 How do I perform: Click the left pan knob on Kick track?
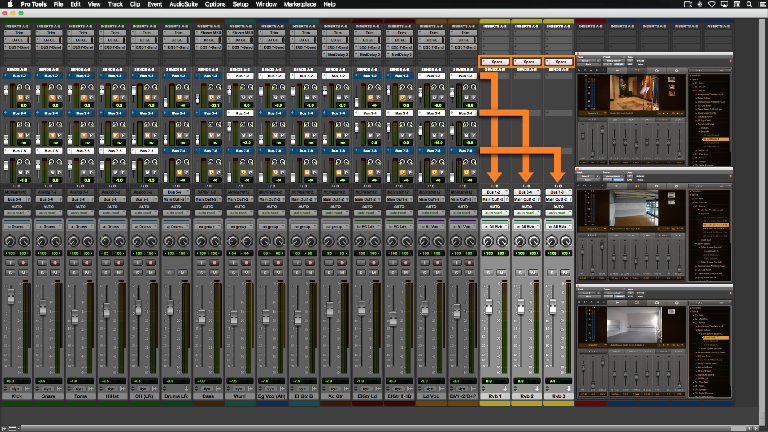(x=10, y=241)
